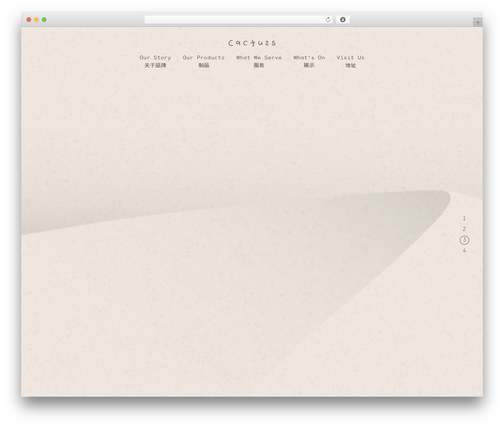Viewport: 504px width, 427px height.
Task: Open the Our Story menu item
Action: click(x=155, y=61)
